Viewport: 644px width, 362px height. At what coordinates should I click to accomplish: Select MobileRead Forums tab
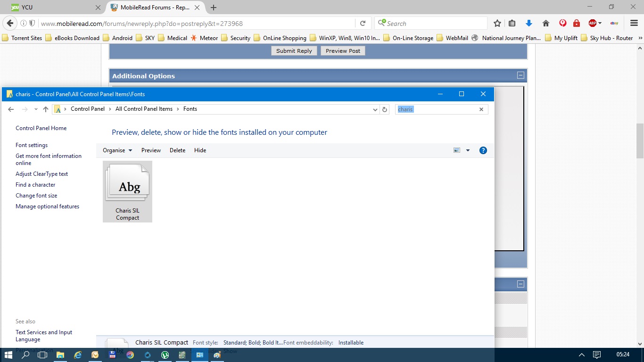[155, 8]
